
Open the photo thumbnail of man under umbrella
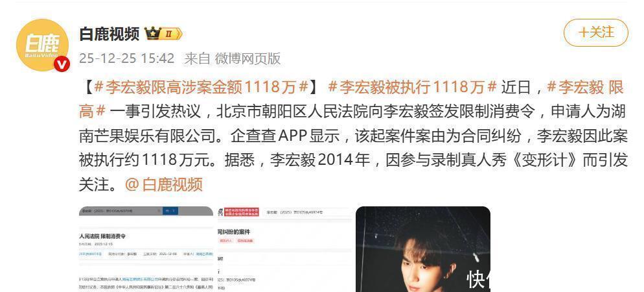click(422, 249)
